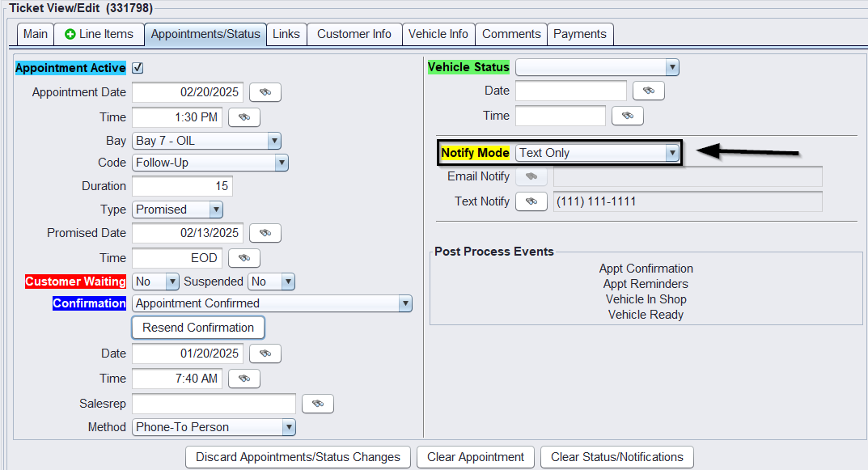868x470 pixels.
Task: Open the Payments tab
Action: (x=579, y=34)
